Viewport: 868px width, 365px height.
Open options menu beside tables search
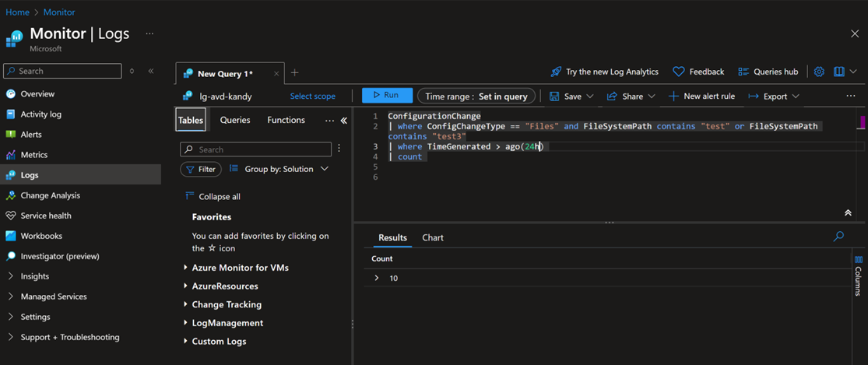339,148
